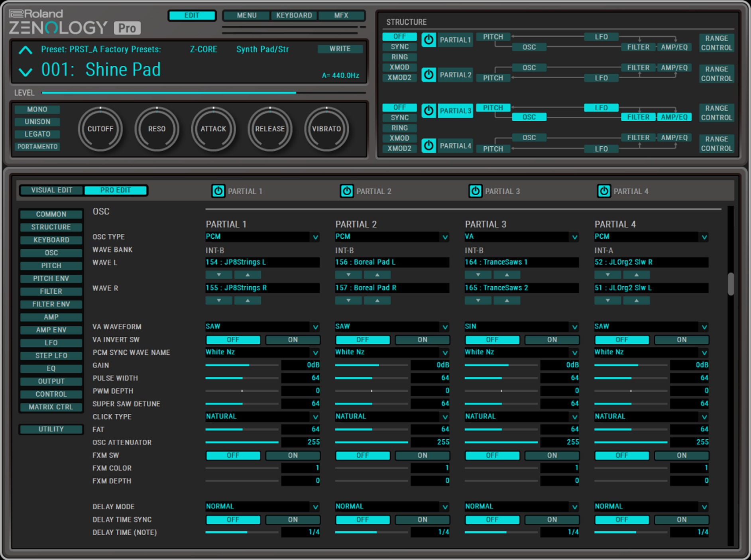This screenshot has height=560, width=751.
Task: Enable MONO mode
Action: (x=37, y=109)
